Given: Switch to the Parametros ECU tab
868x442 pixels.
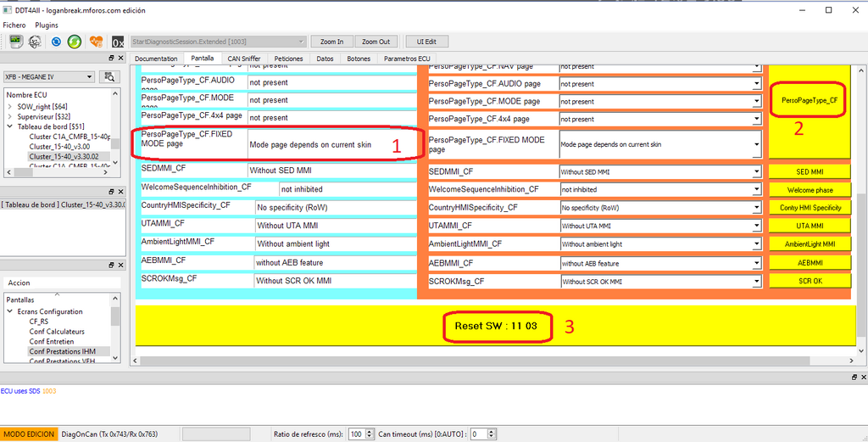Looking at the screenshot, I should [x=407, y=59].
